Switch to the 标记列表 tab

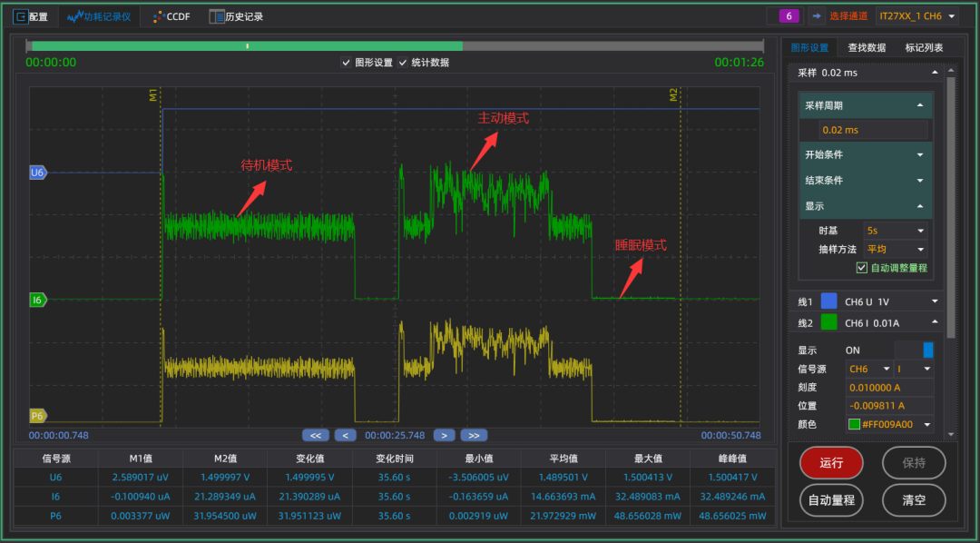[924, 48]
